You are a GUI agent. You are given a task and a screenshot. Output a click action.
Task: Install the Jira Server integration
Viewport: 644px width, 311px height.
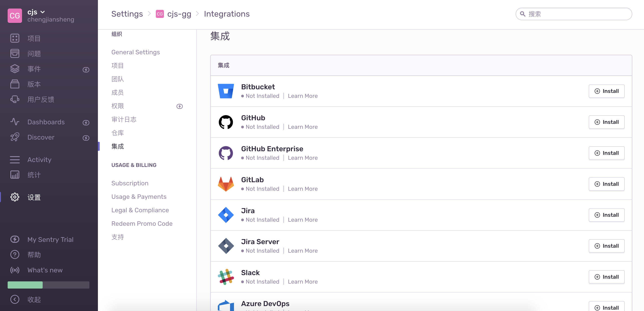tap(606, 246)
